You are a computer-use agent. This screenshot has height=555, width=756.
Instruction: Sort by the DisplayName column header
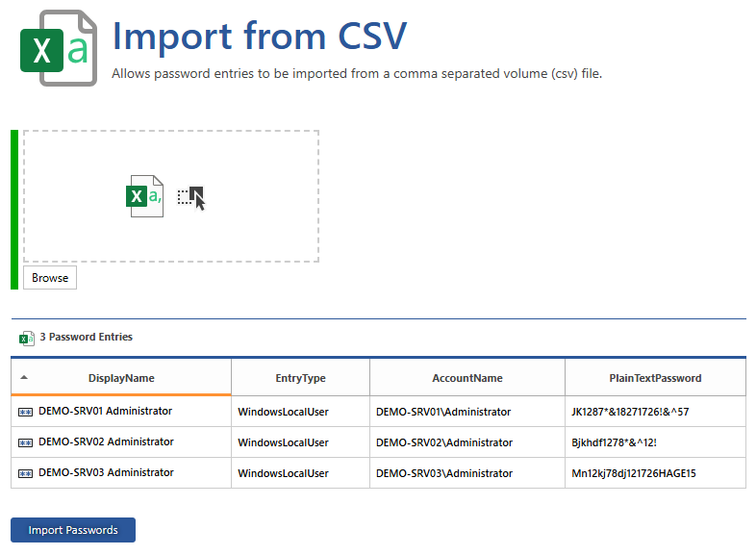point(121,378)
